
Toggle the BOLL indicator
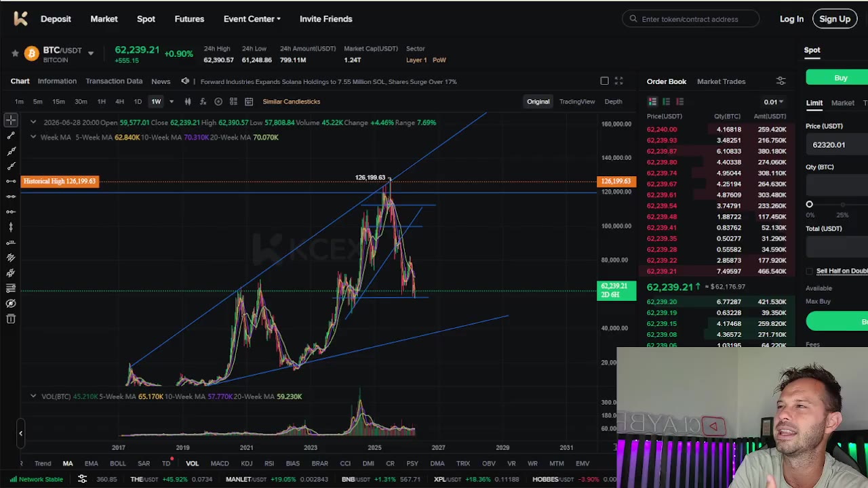pos(117,464)
